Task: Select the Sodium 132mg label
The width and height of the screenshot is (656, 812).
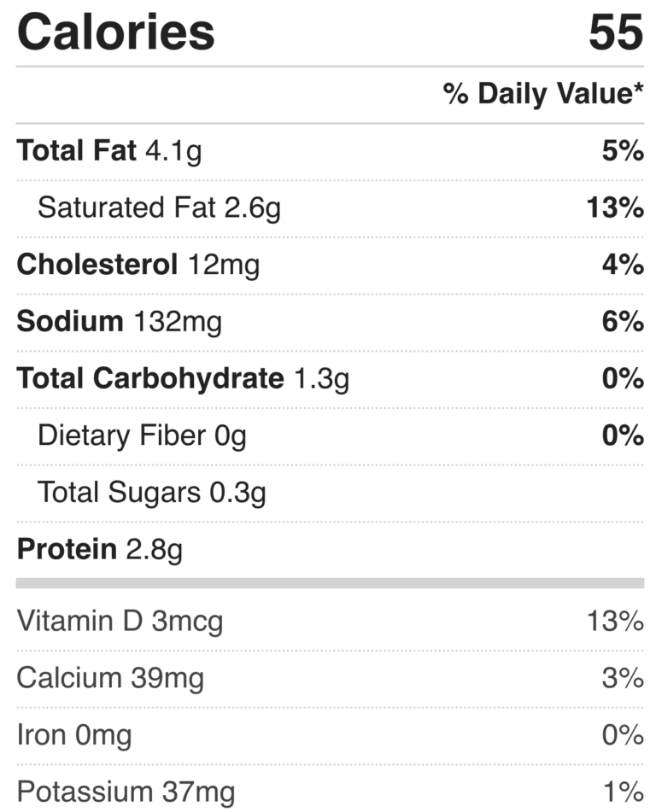Action: coord(120,322)
